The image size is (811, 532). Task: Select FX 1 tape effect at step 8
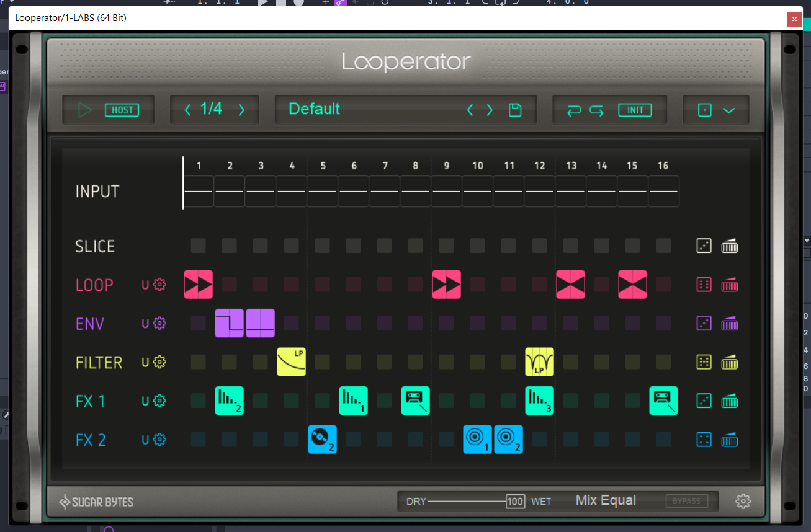(416, 401)
